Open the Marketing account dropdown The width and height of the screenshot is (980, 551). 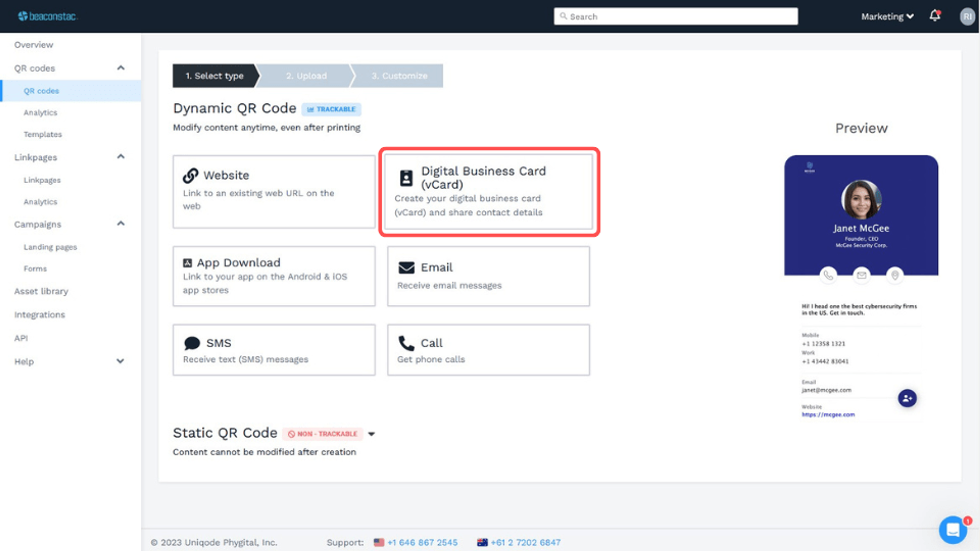tap(887, 16)
